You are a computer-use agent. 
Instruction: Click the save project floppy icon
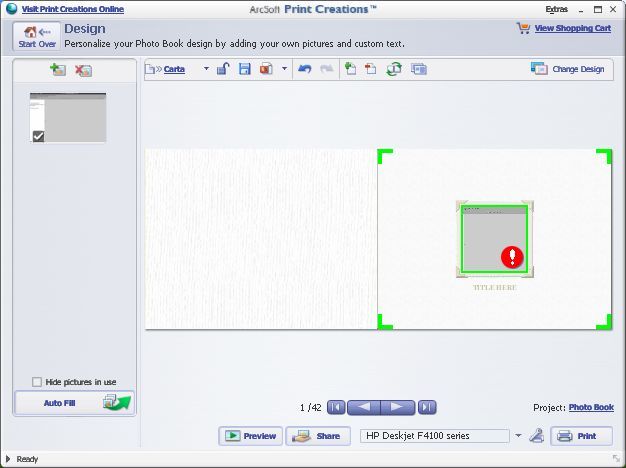coord(244,69)
